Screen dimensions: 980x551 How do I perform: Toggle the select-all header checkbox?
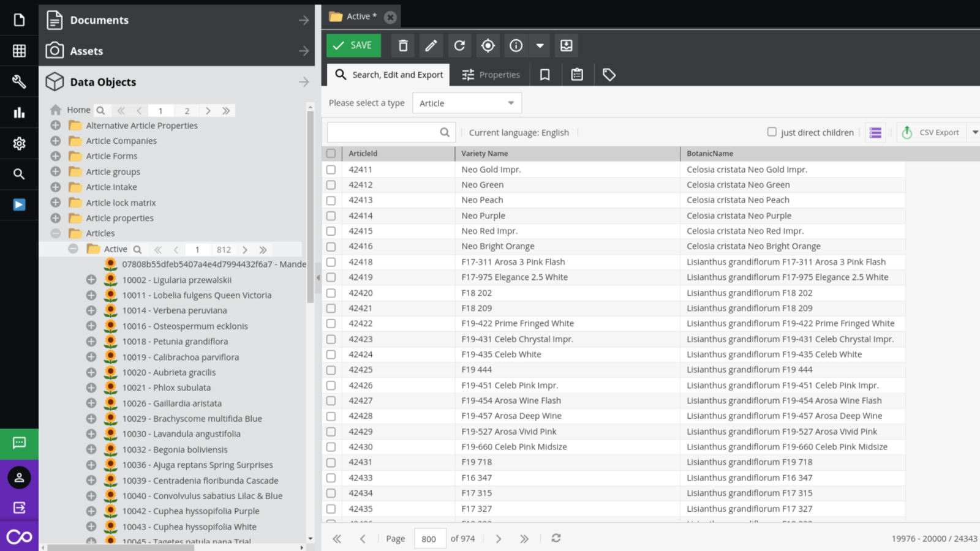coord(331,153)
